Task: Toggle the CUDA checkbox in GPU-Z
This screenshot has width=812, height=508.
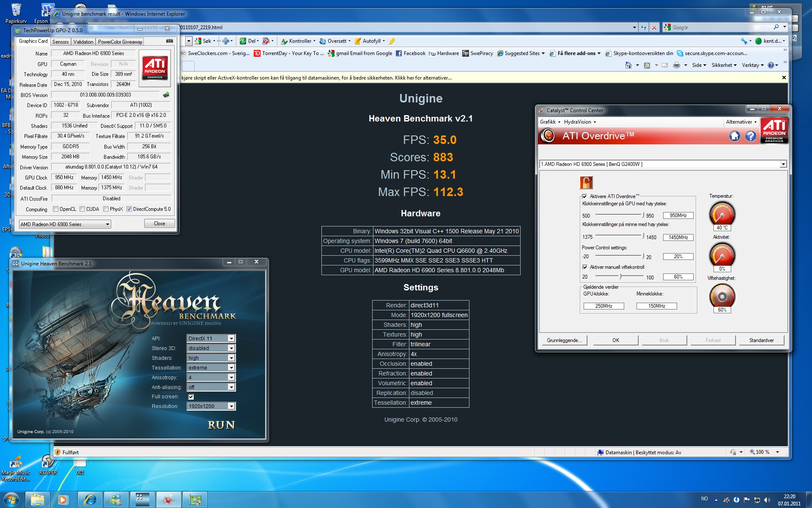Action: pyautogui.click(x=82, y=209)
